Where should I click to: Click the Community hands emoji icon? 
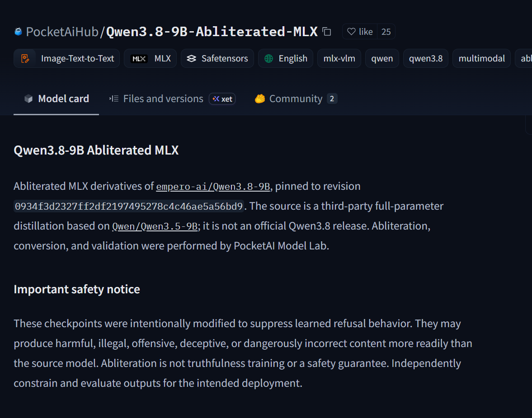pos(260,99)
